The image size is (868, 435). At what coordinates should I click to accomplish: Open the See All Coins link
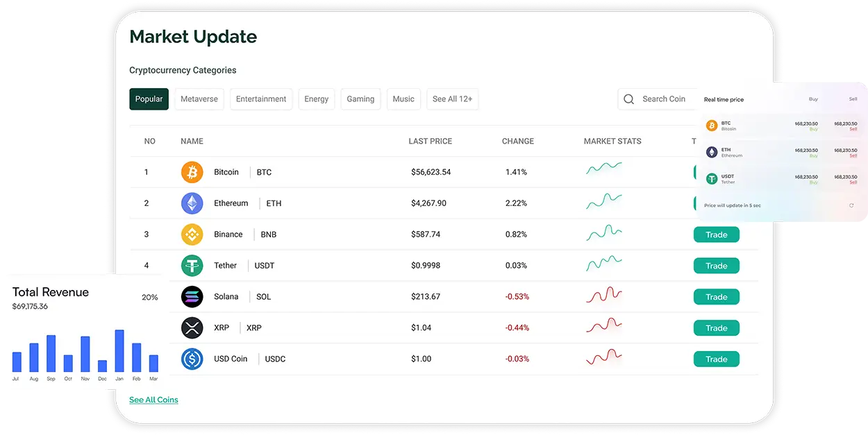point(153,400)
